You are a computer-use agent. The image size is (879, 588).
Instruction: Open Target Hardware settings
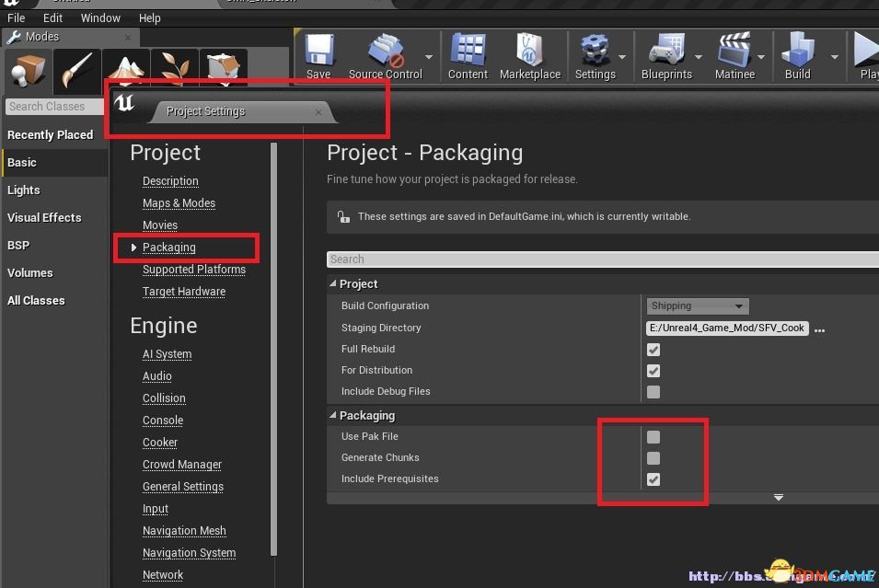click(x=184, y=292)
